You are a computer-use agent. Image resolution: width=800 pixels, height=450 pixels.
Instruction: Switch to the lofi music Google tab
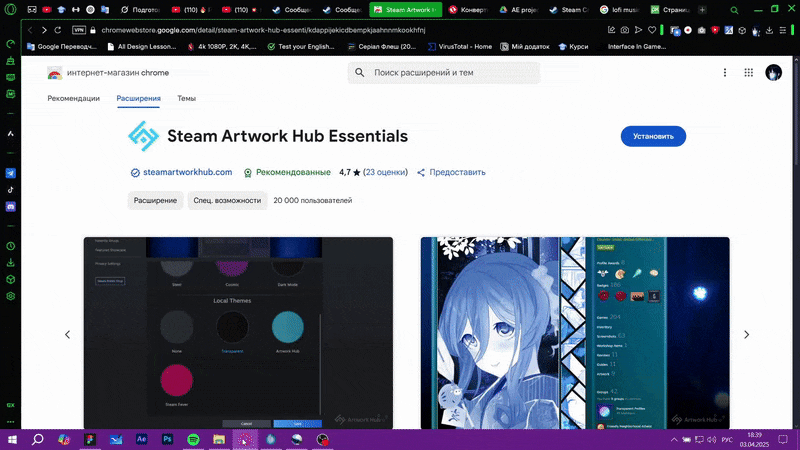point(619,10)
